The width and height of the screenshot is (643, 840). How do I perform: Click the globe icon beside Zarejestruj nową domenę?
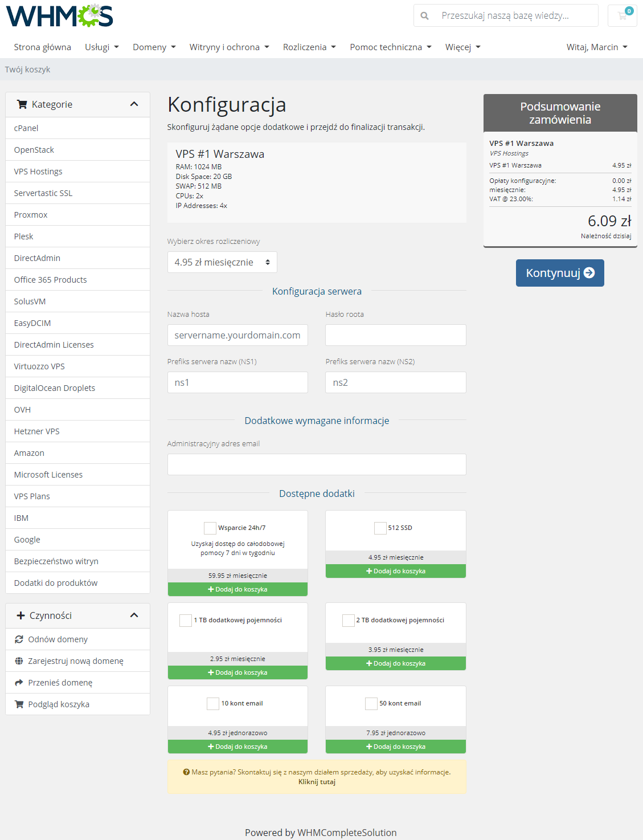pos(19,660)
